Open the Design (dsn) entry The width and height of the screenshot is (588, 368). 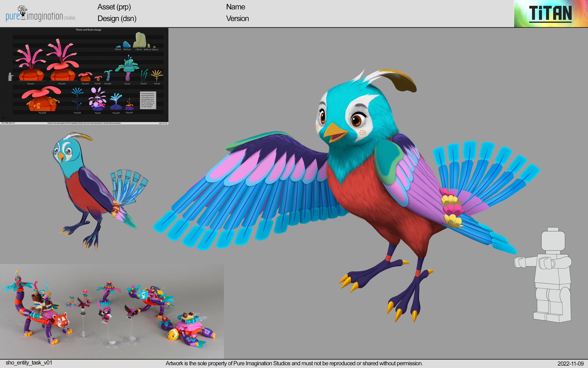point(117,19)
